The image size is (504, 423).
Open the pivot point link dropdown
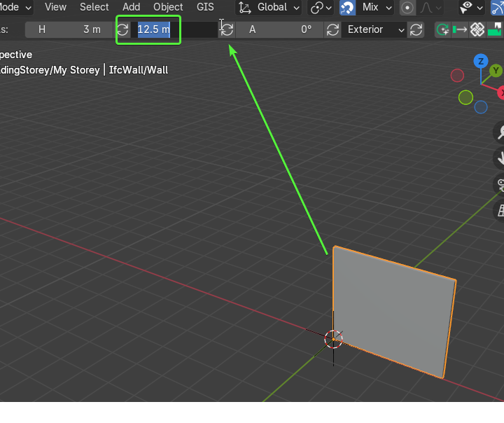tap(321, 8)
